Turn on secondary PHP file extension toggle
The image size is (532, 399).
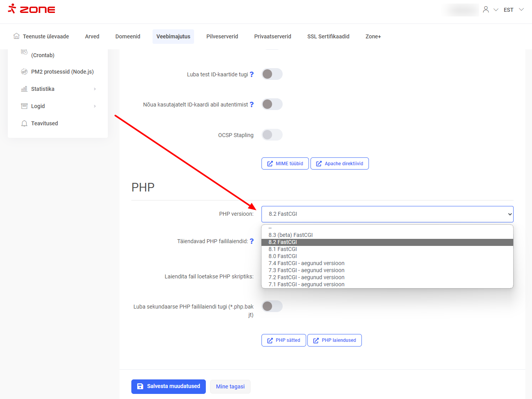point(272,306)
